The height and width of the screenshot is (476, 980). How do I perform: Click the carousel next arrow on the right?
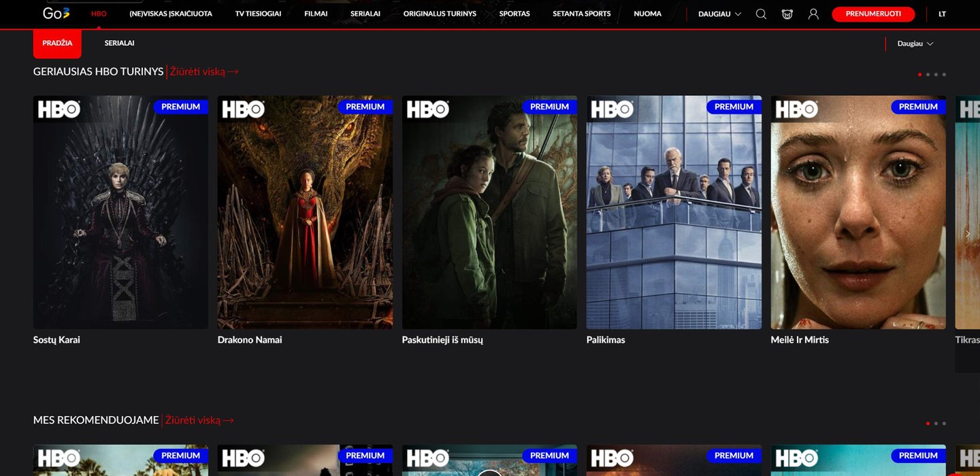[x=968, y=233]
